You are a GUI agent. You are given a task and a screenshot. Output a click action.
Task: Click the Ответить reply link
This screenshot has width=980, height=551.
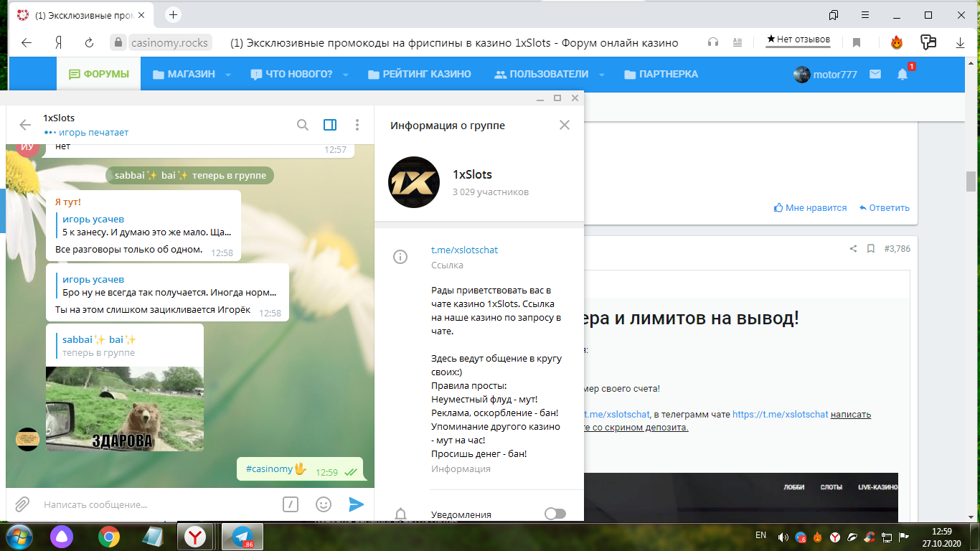coord(884,208)
